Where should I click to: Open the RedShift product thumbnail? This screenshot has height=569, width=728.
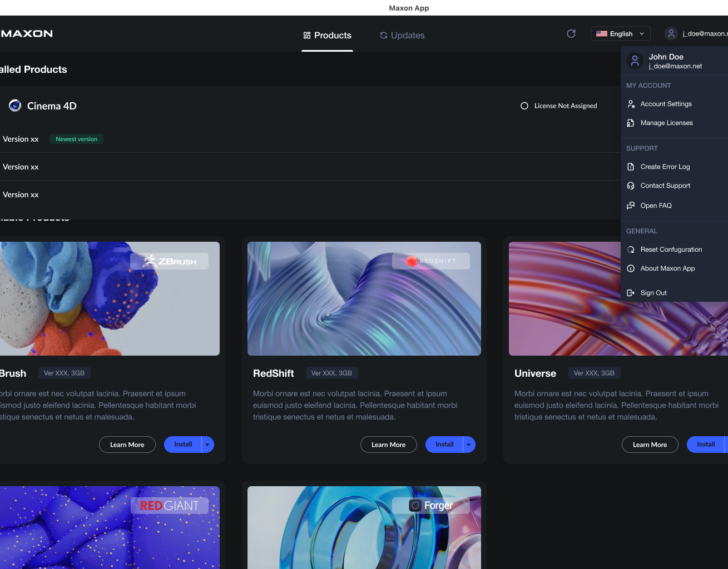(x=364, y=298)
